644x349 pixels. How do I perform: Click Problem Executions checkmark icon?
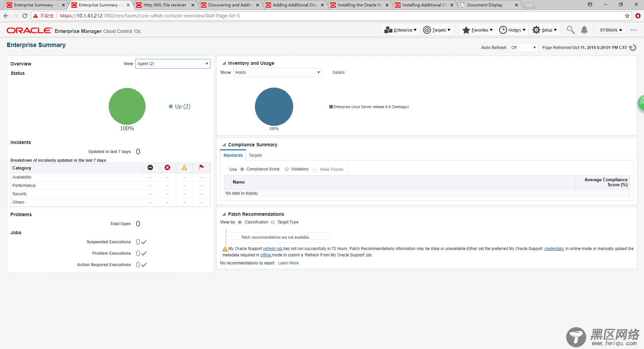[x=144, y=253]
